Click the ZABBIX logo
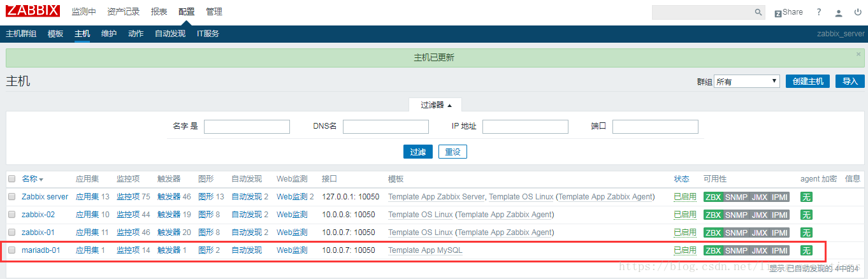Image resolution: width=868 pixels, height=279 pixels. click(33, 11)
